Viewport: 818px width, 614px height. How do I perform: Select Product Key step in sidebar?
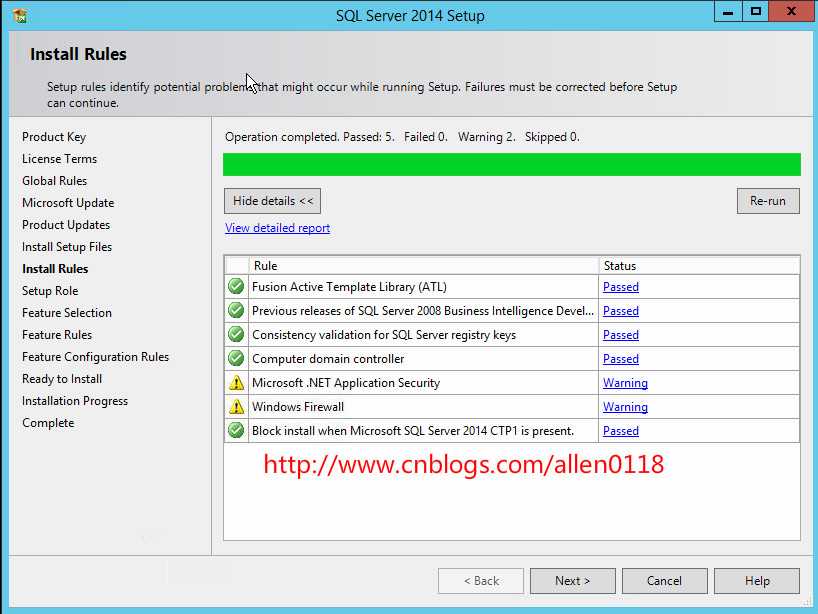[54, 137]
